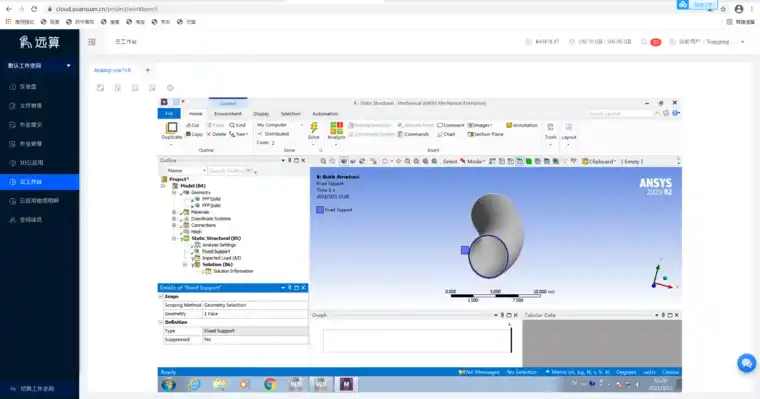Toggle the Details panel pin

(x=290, y=288)
